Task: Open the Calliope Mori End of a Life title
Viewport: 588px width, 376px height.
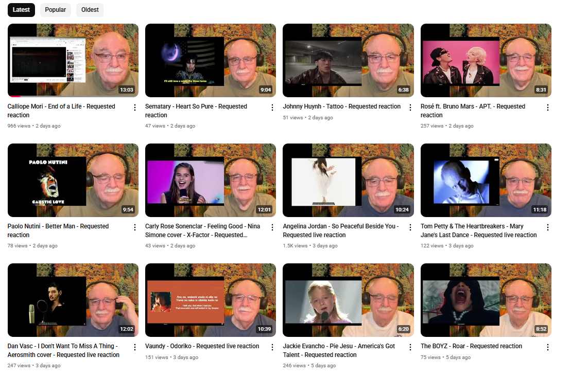Action: (61, 111)
